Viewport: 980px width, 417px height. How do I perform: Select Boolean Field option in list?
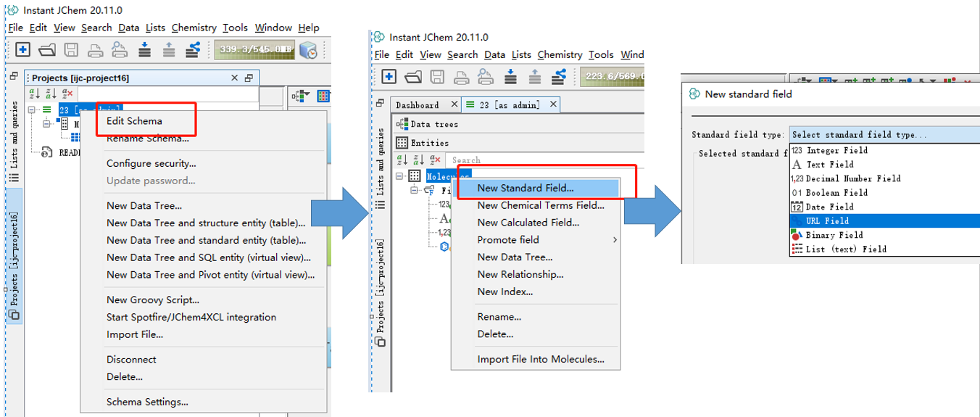point(836,193)
